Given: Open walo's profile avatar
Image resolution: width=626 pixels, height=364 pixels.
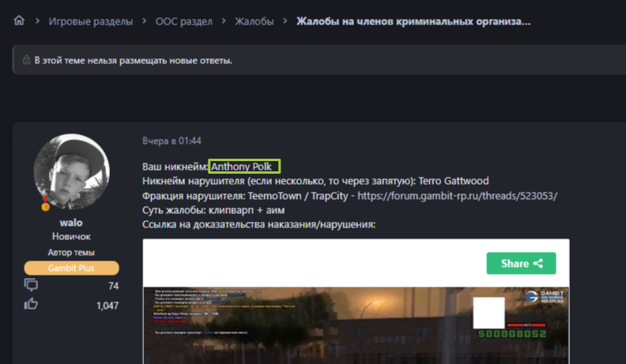Looking at the screenshot, I should coord(71,171).
